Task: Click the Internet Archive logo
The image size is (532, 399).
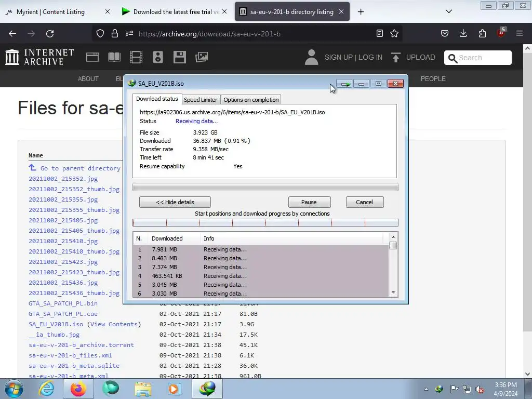Action: (39, 57)
